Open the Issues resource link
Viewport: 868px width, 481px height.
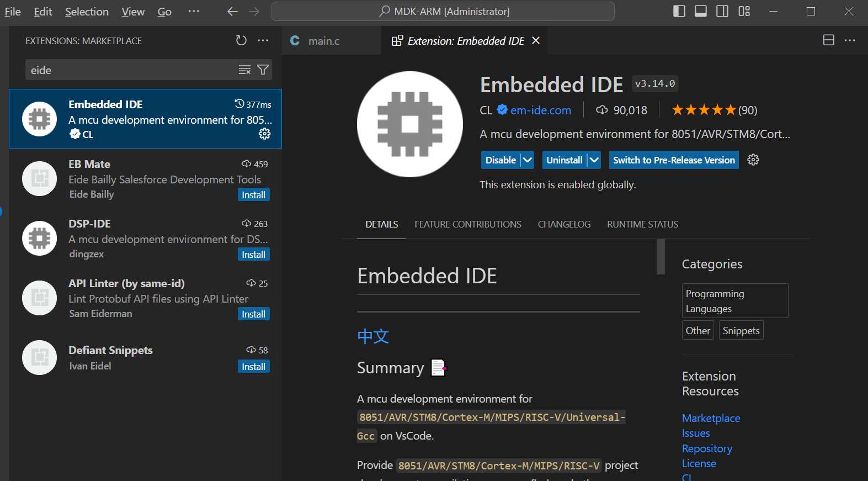click(x=696, y=434)
